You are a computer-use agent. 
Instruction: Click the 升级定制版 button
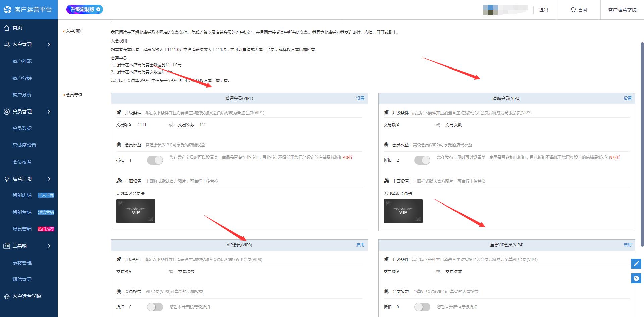click(x=85, y=9)
